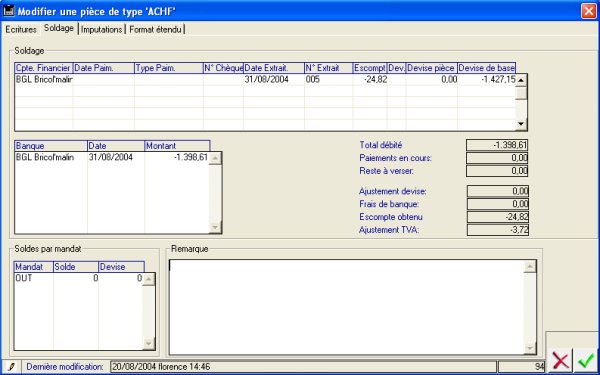Click scroll-up arrow of the Mandat list

tap(149, 279)
